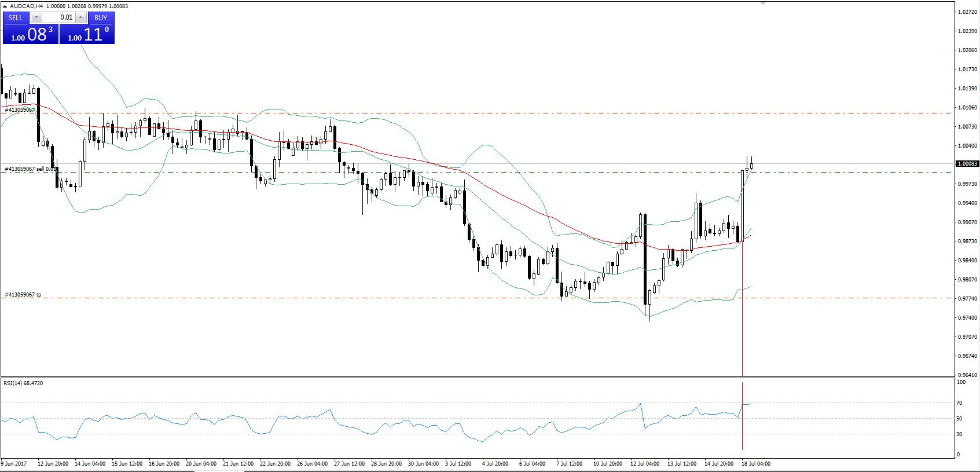Select the #413059067 sell order line label

[30, 169]
